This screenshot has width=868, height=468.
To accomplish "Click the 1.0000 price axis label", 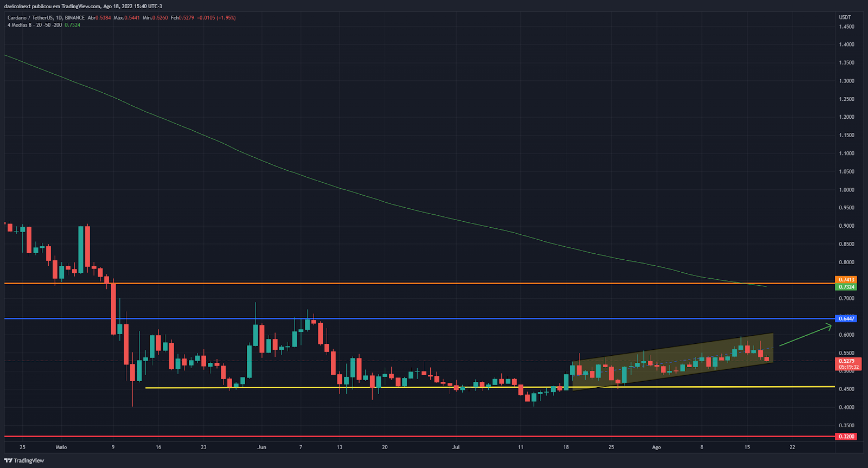I will click(x=846, y=190).
